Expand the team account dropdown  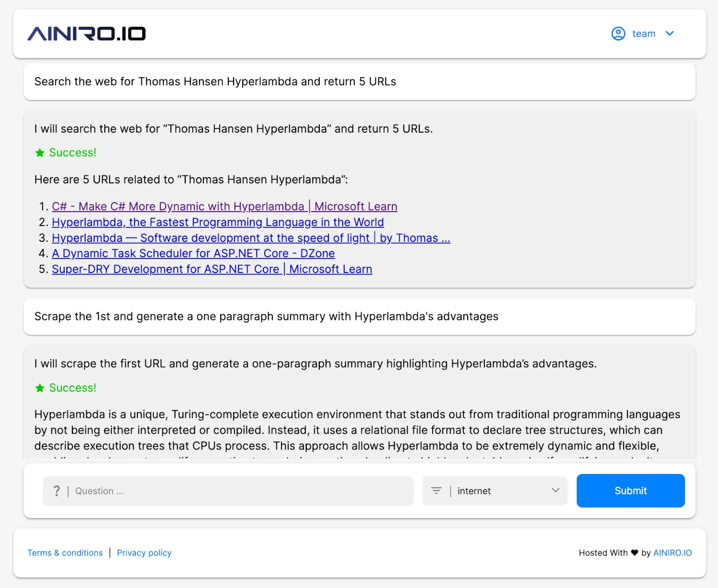click(670, 34)
